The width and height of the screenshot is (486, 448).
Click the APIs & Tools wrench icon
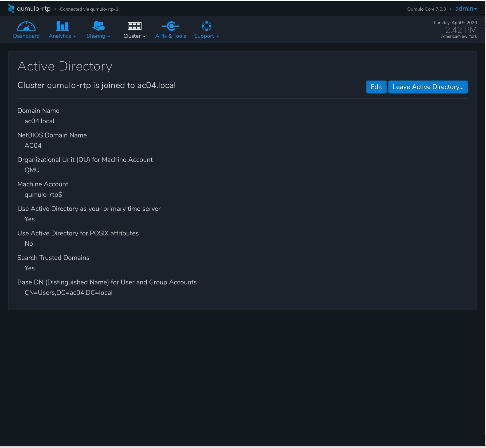click(x=170, y=26)
